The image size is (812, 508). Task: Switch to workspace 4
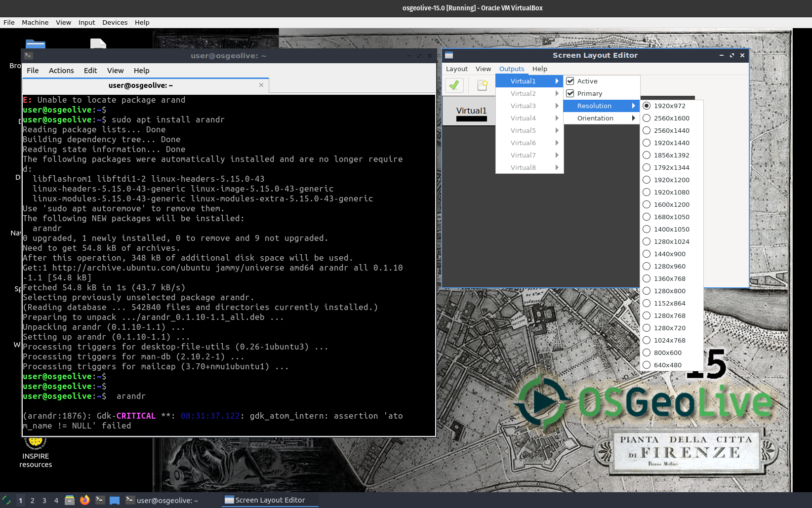click(56, 500)
